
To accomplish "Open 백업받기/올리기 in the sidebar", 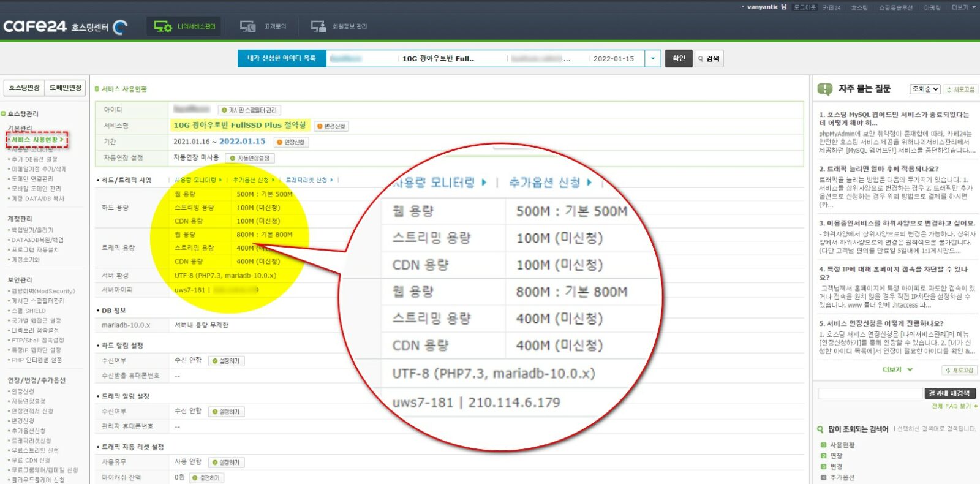I will tap(32, 230).
